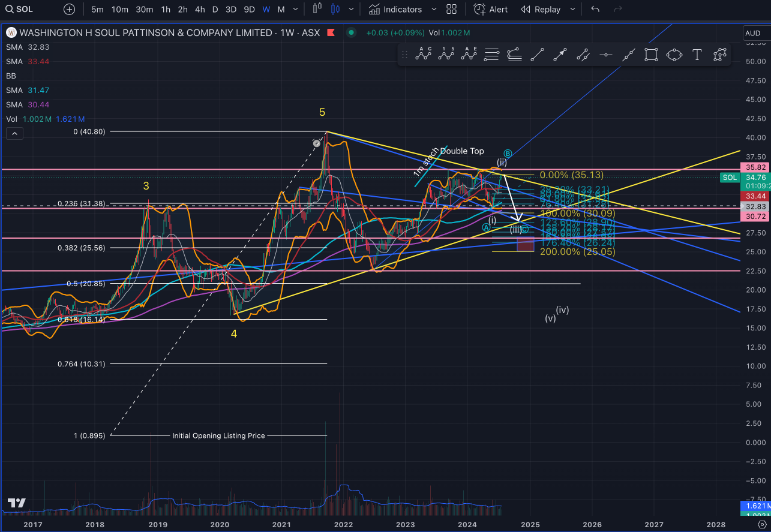Expand the favorite indicators dropdown arrow
The image size is (771, 532).
[434, 10]
